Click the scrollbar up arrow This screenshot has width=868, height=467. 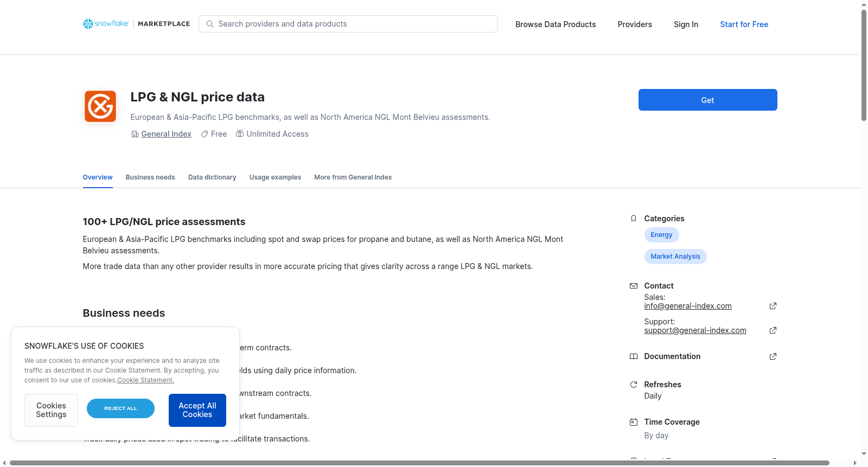pyautogui.click(x=864, y=4)
